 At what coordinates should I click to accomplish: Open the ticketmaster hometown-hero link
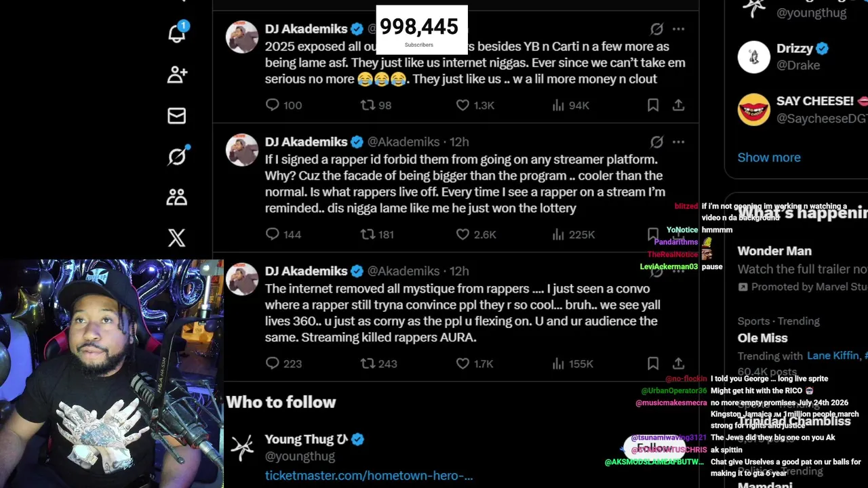[369, 475]
